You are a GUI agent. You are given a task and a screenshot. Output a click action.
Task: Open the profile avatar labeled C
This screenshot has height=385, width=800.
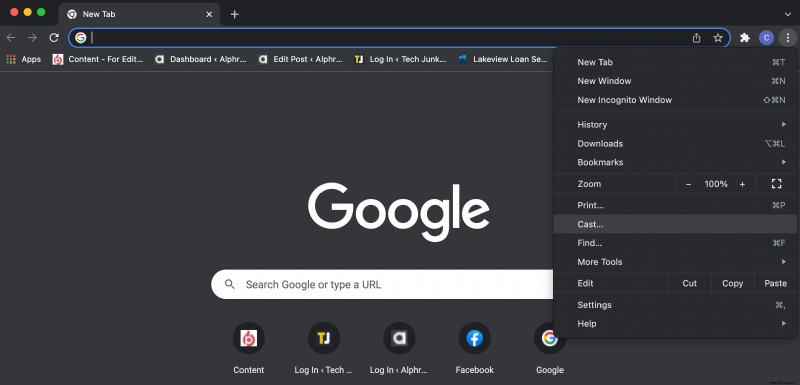[766, 38]
